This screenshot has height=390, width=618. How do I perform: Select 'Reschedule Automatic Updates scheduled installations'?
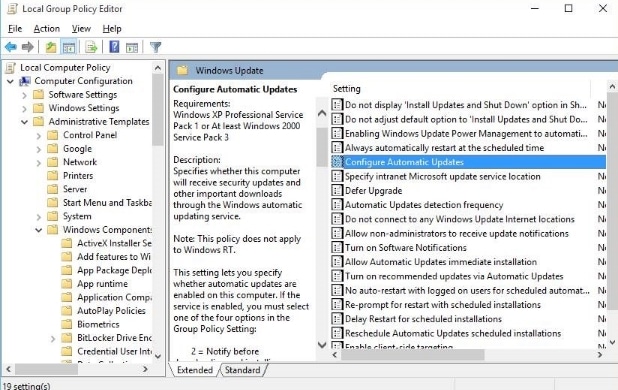click(453, 333)
